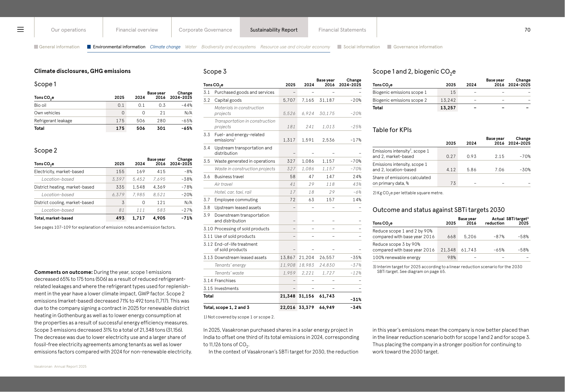Click the 'Total, market-based' row label
565x392 pixels.
53,218
